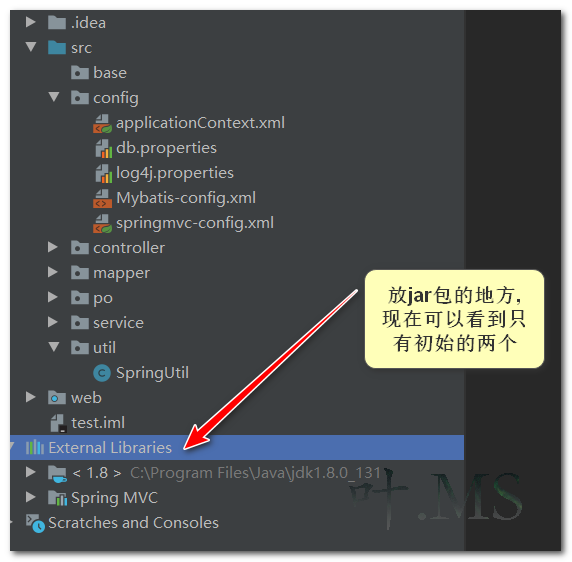Viewport: 572px width, 562px height.
Task: Expand the controller package
Action: coord(53,247)
